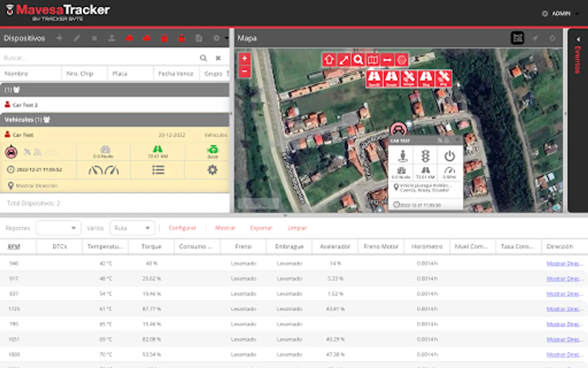The width and height of the screenshot is (588, 368).
Task: Click the Buscar search input field
Action: 98,58
